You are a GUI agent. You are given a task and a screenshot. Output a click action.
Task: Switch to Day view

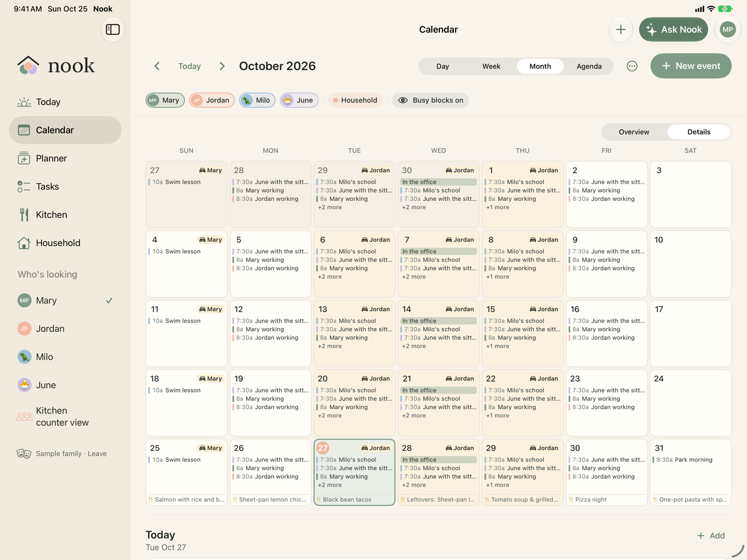pos(443,66)
